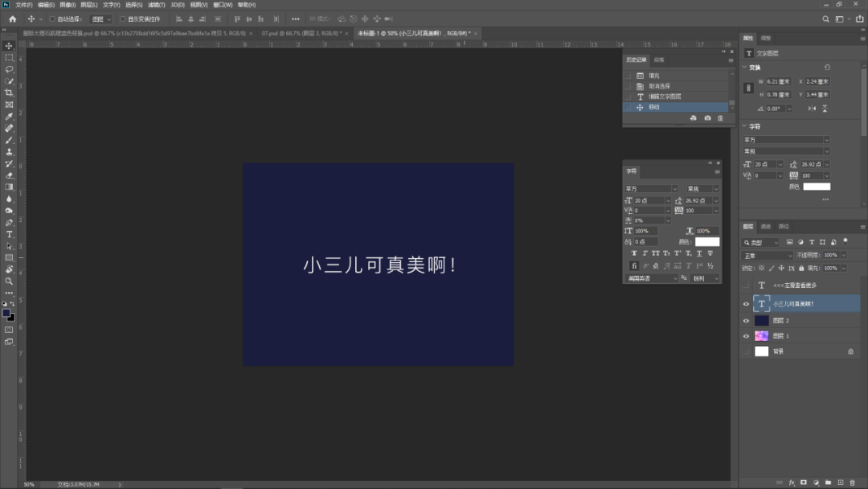Viewport: 868px width, 489px height.
Task: Delete layer using Layers panel trash icon
Action: pyautogui.click(x=852, y=483)
